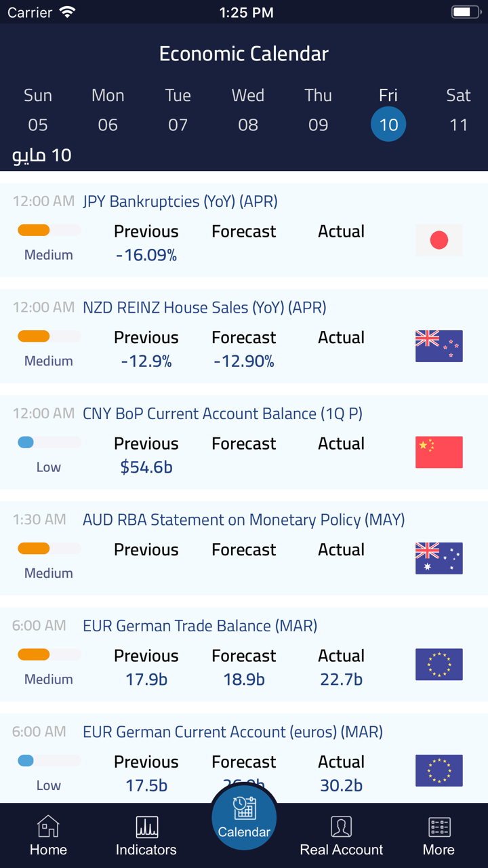Viewport: 488px width, 868px height.
Task: Open the Home tab icon
Action: click(x=48, y=827)
